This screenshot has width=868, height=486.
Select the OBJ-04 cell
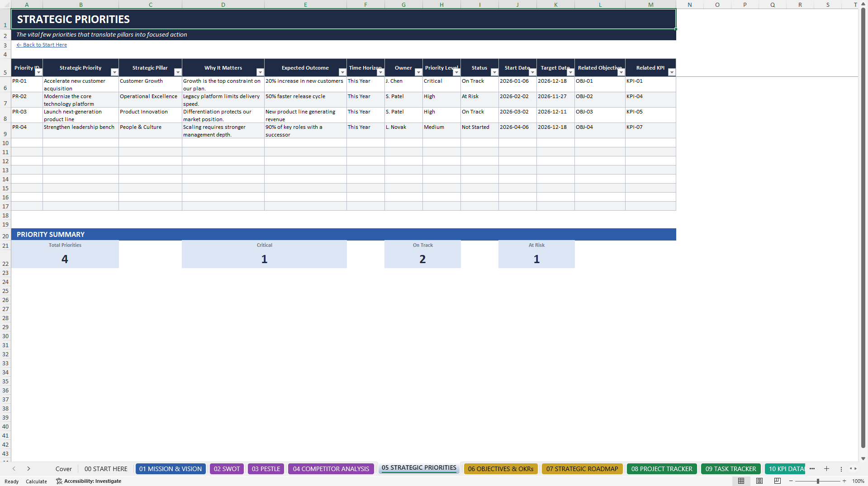coord(600,131)
